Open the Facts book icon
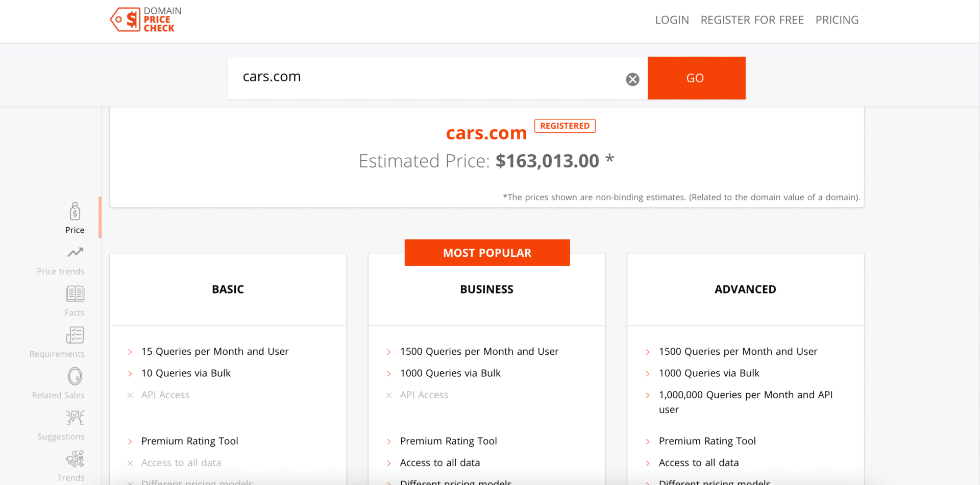This screenshot has height=485, width=980. click(75, 294)
